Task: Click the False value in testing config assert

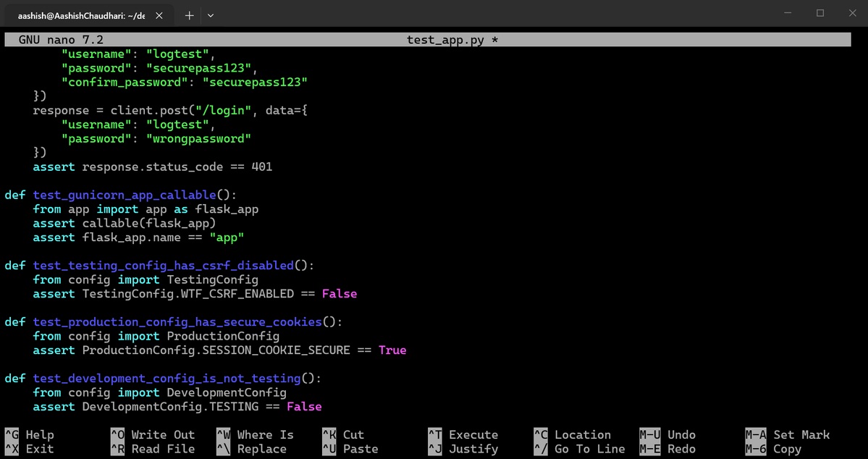Action: 340,294
